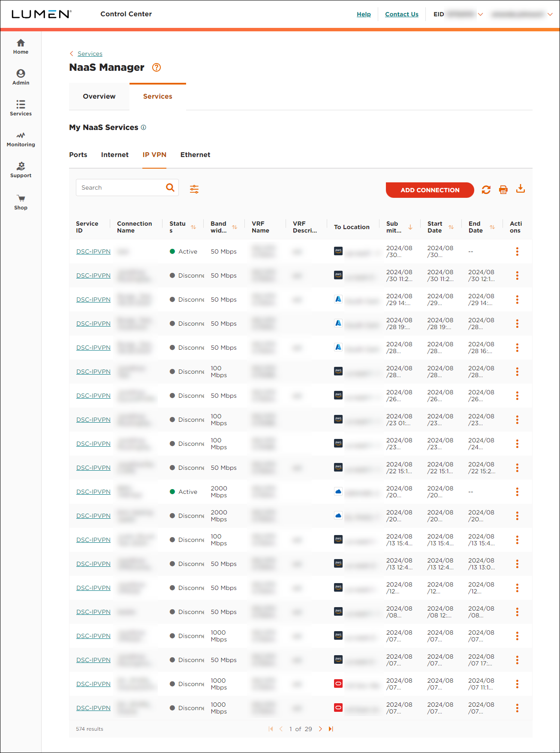Click the Service ID column header
Image resolution: width=560 pixels, height=753 pixels.
point(87,227)
